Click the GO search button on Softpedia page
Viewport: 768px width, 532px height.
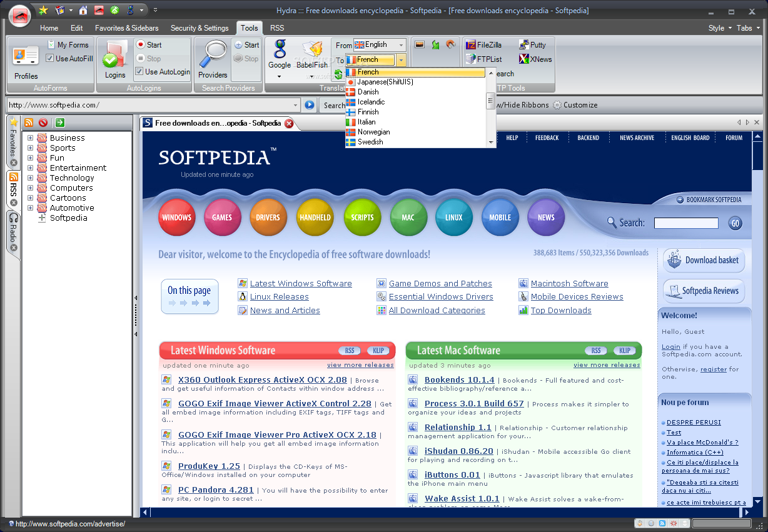735,223
